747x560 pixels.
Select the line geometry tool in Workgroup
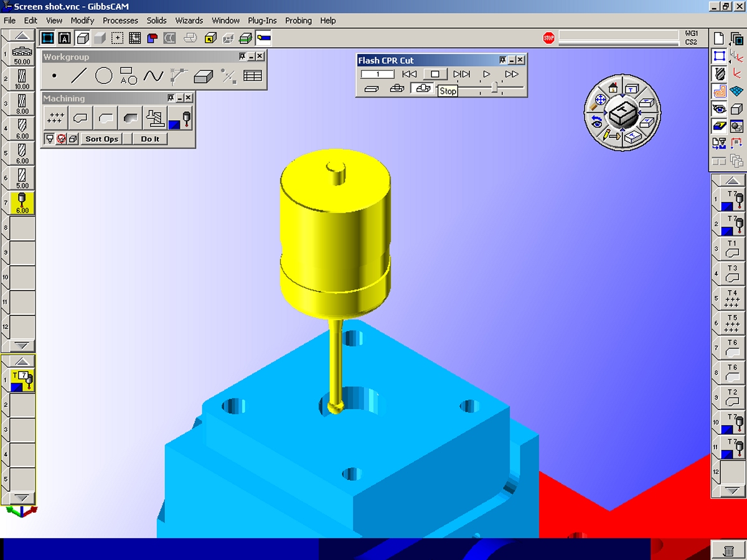pos(78,77)
